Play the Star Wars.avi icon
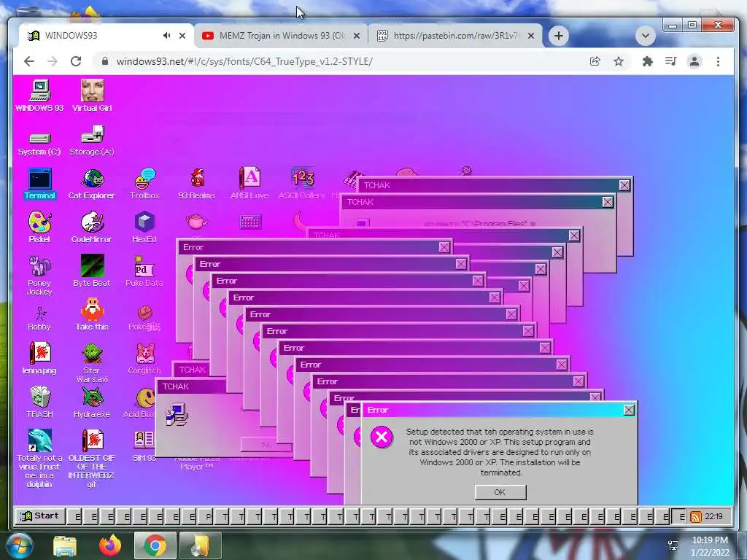The image size is (747, 560). coord(92,363)
